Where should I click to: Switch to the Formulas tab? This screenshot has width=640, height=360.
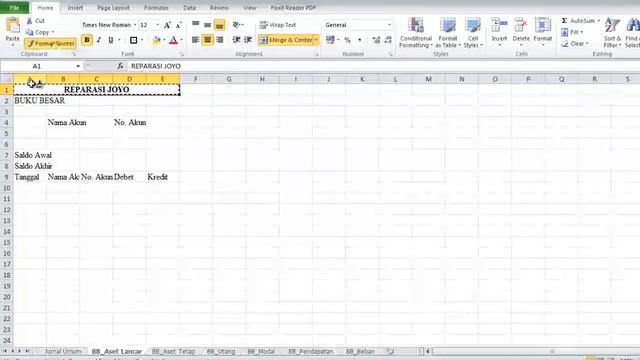(156, 8)
